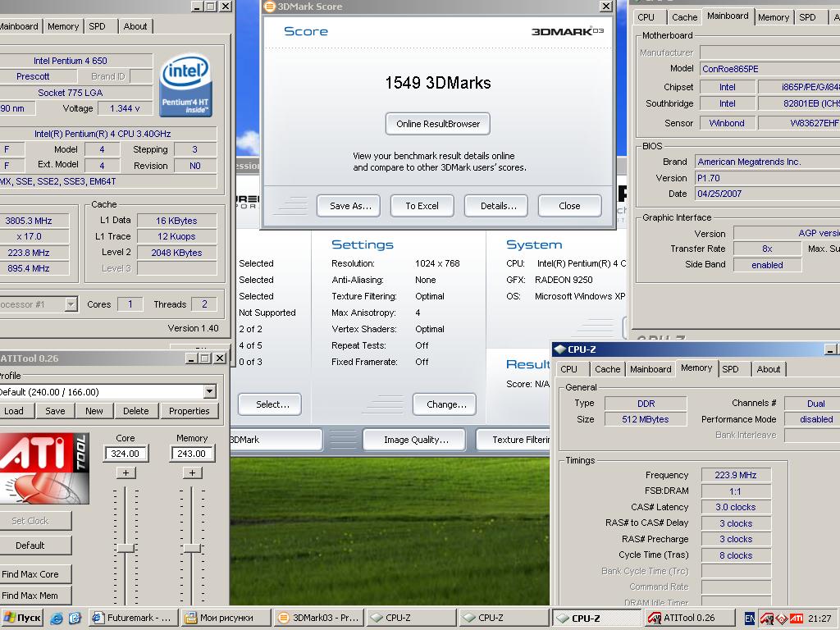The width and height of the screenshot is (840, 630).
Task: Open the Processor #1 selection dropdown
Action: coord(71,304)
